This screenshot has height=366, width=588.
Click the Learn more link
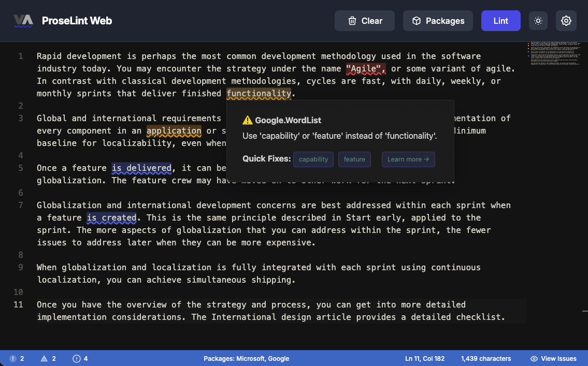coord(408,159)
